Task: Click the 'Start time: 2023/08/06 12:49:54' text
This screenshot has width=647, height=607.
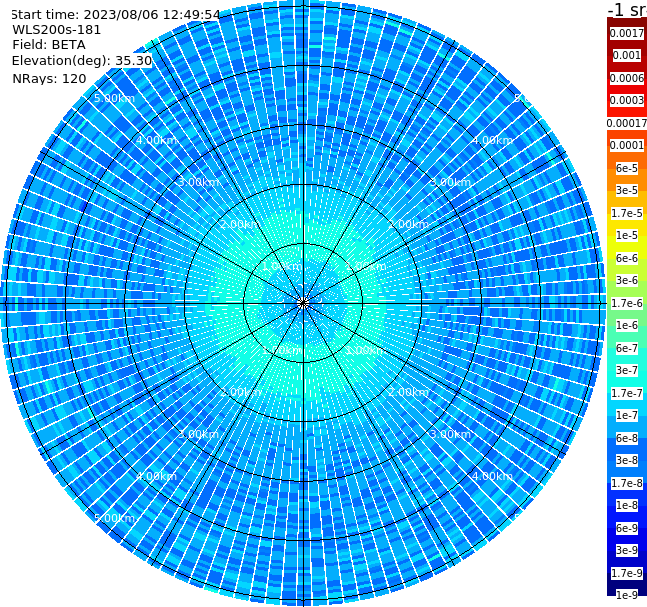Action: click(x=115, y=15)
